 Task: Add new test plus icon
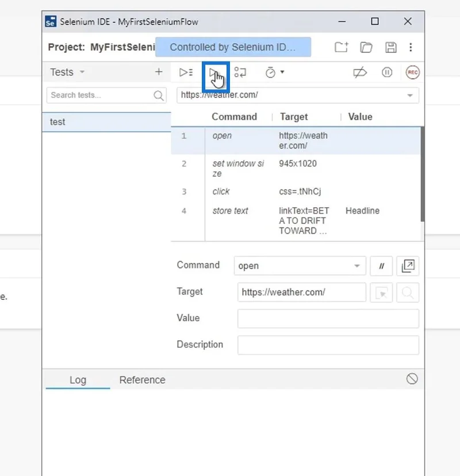[159, 71]
